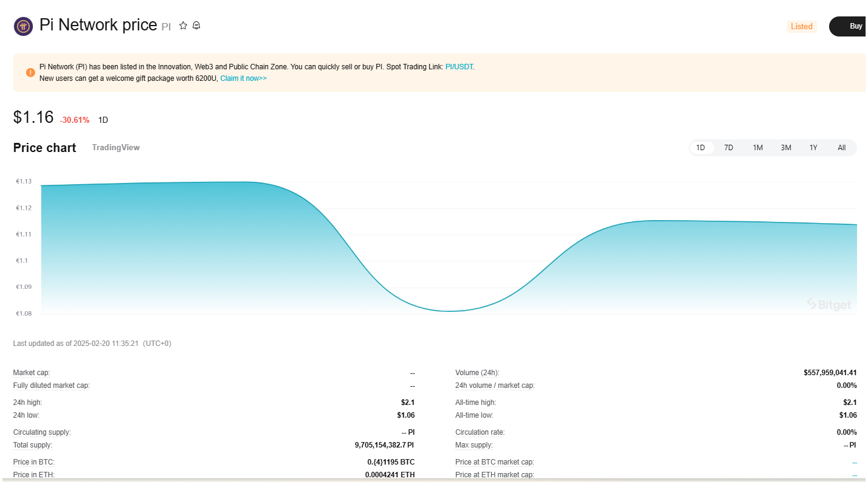Image resolution: width=868 pixels, height=484 pixels.
Task: Click the Price at BTC market cap label
Action: point(495,462)
